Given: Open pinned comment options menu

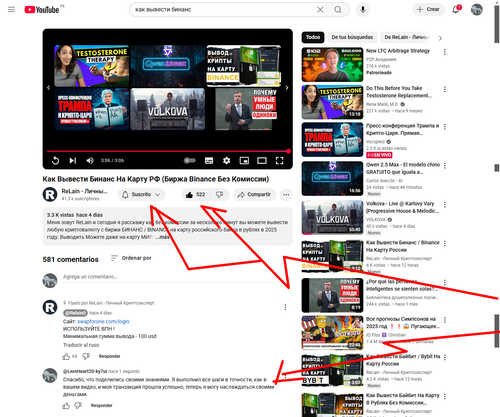Looking at the screenshot, I should [285, 307].
